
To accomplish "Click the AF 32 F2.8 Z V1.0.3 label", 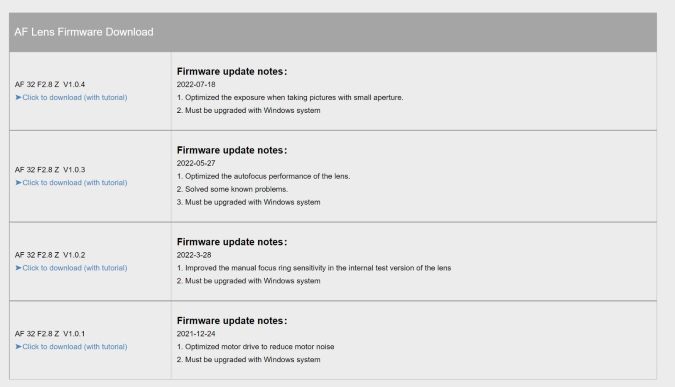I will (x=50, y=170).
